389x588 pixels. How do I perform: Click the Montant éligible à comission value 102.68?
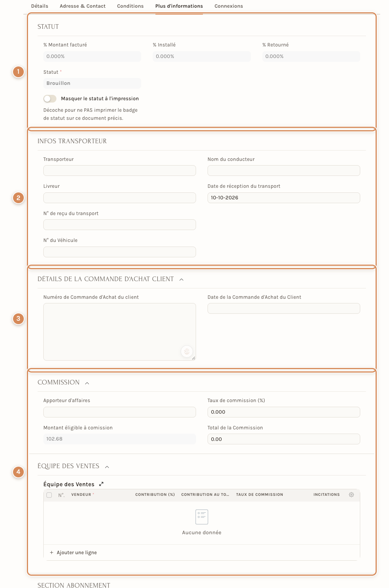coord(120,439)
